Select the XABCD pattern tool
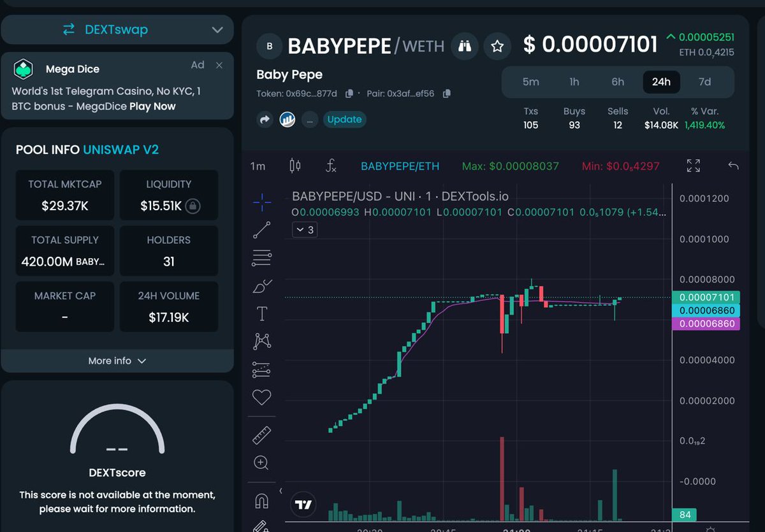The width and height of the screenshot is (765, 532). tap(261, 341)
